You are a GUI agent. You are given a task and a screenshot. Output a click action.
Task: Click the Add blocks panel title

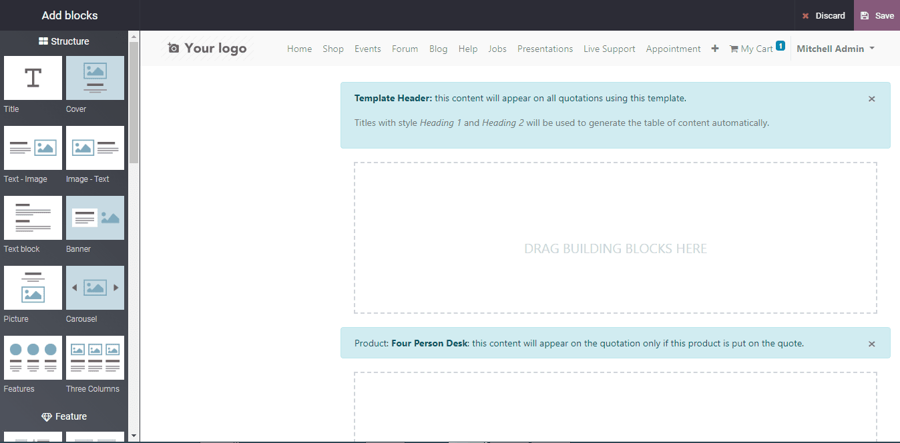click(x=69, y=15)
